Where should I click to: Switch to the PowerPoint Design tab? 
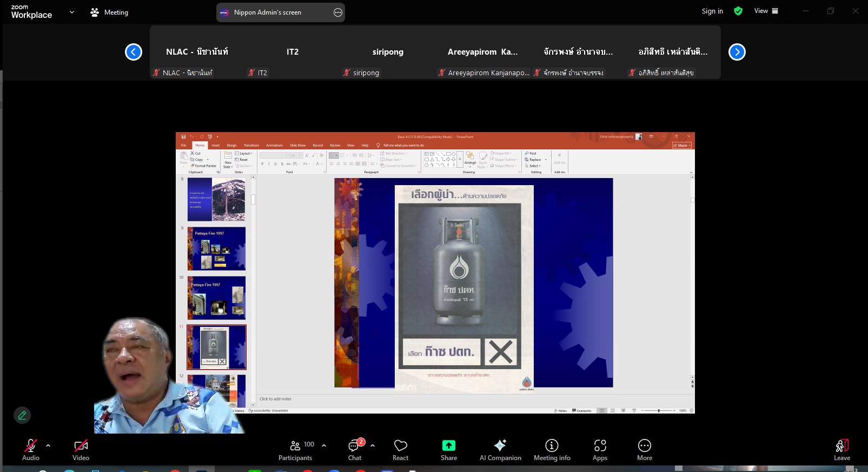(231, 145)
